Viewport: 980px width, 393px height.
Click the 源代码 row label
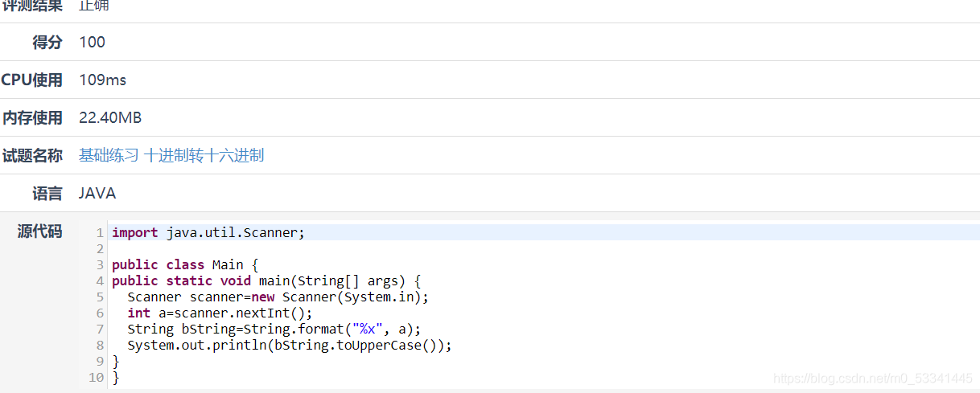pyautogui.click(x=39, y=231)
